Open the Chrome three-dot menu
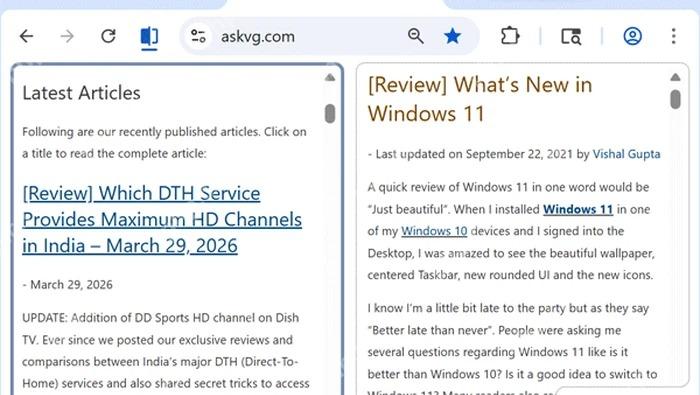The width and height of the screenshot is (700, 395). (x=674, y=36)
